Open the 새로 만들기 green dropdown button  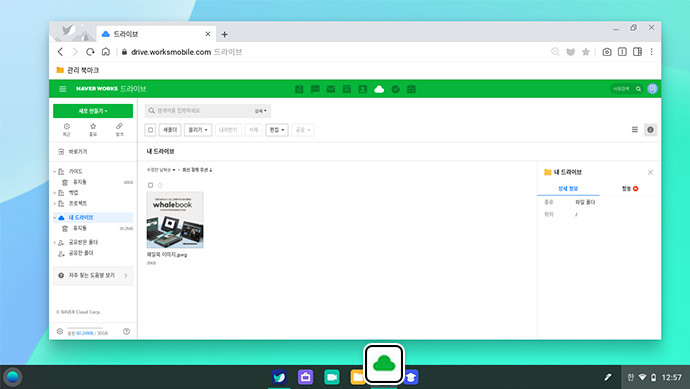(93, 111)
